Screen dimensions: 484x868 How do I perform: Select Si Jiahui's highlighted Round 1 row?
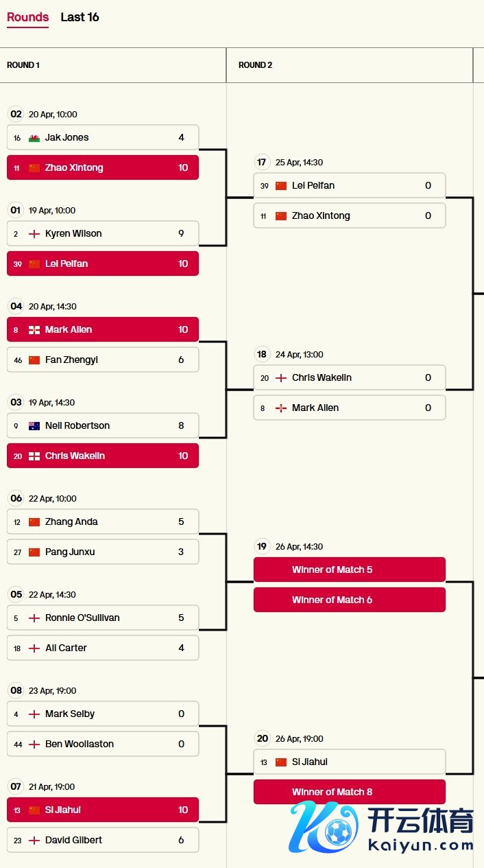coord(103,810)
